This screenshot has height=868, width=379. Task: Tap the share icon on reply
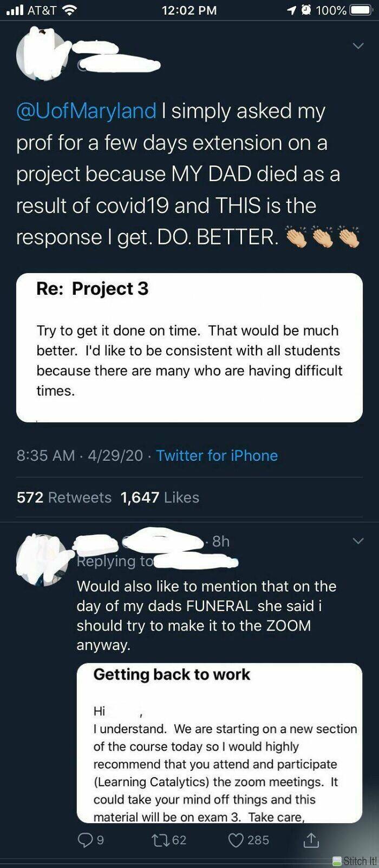(311, 839)
